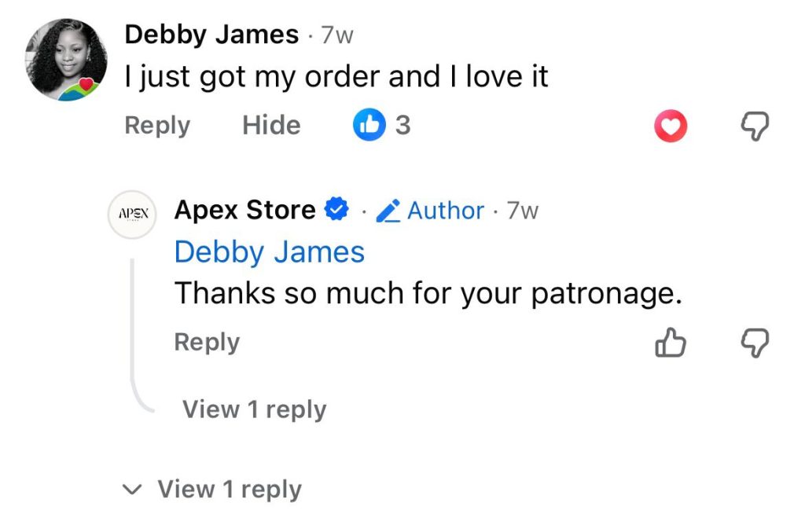
Task: Click the "Thanks so much for your patronage" text
Action: pyautogui.click(x=427, y=293)
